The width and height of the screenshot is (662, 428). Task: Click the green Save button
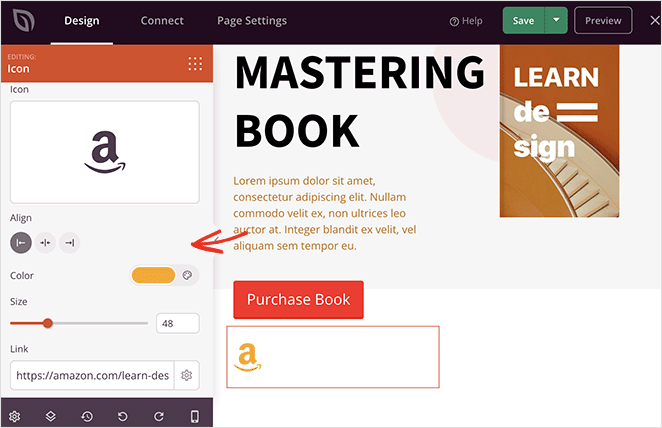(524, 21)
